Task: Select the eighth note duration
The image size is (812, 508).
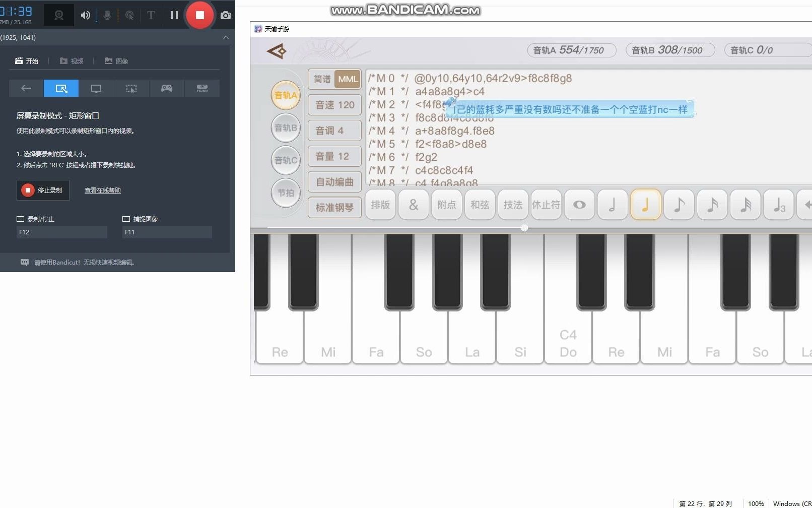Action: click(x=679, y=205)
